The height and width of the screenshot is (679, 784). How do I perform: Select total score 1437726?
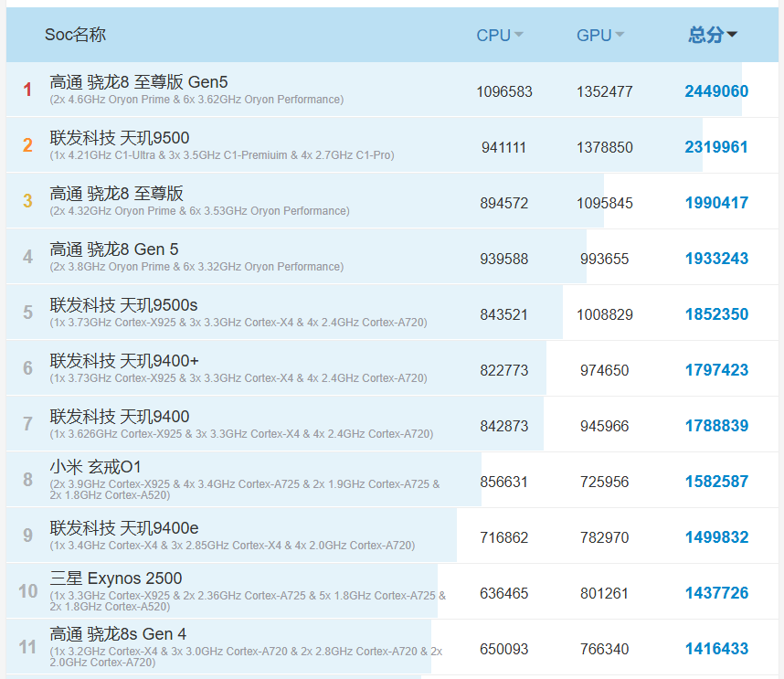(x=716, y=593)
